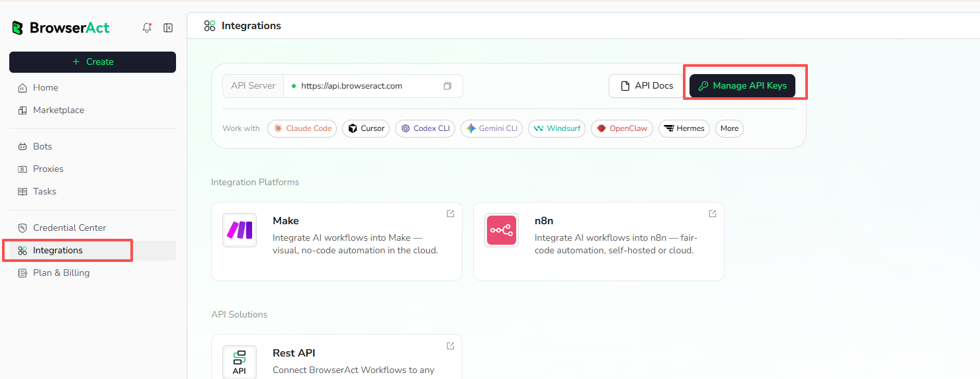Viewport: 980px width, 379px height.
Task: Open API Docs
Action: [x=646, y=85]
